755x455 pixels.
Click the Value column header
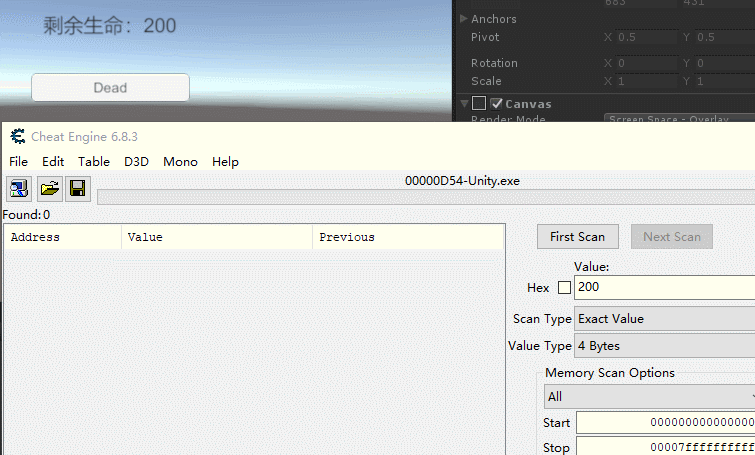point(217,237)
